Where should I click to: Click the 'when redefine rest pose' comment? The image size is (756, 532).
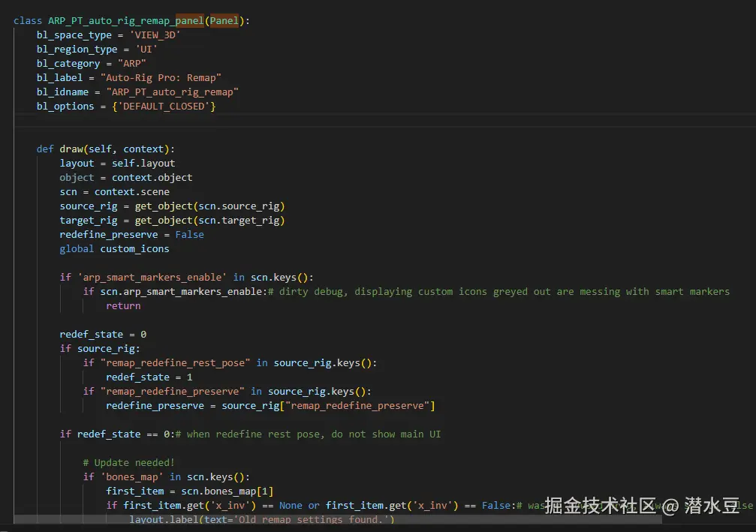pyautogui.click(x=308, y=434)
